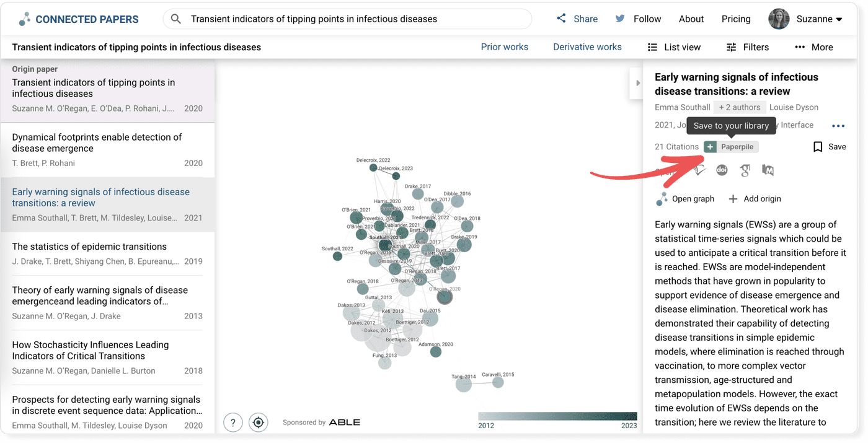This screenshot has width=868, height=443.
Task: Switch to the Derivative works tab
Action: click(587, 46)
